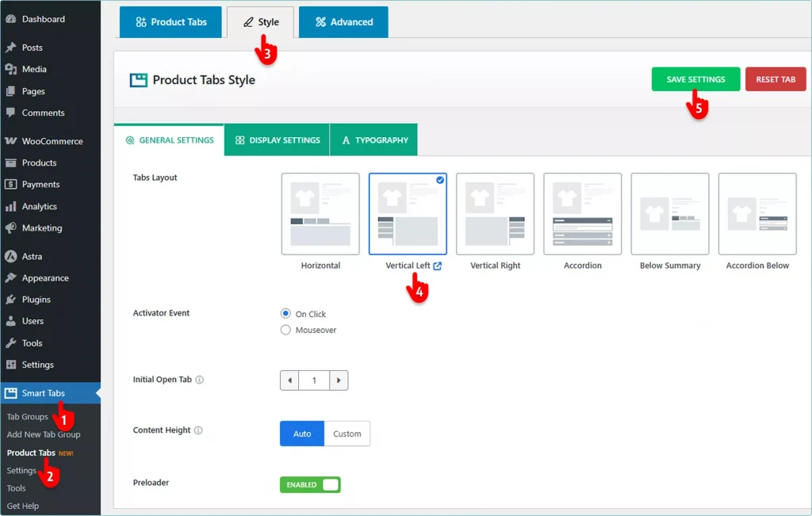The height and width of the screenshot is (516, 812).
Task: Click info icon next to Content Height
Action: pos(198,430)
